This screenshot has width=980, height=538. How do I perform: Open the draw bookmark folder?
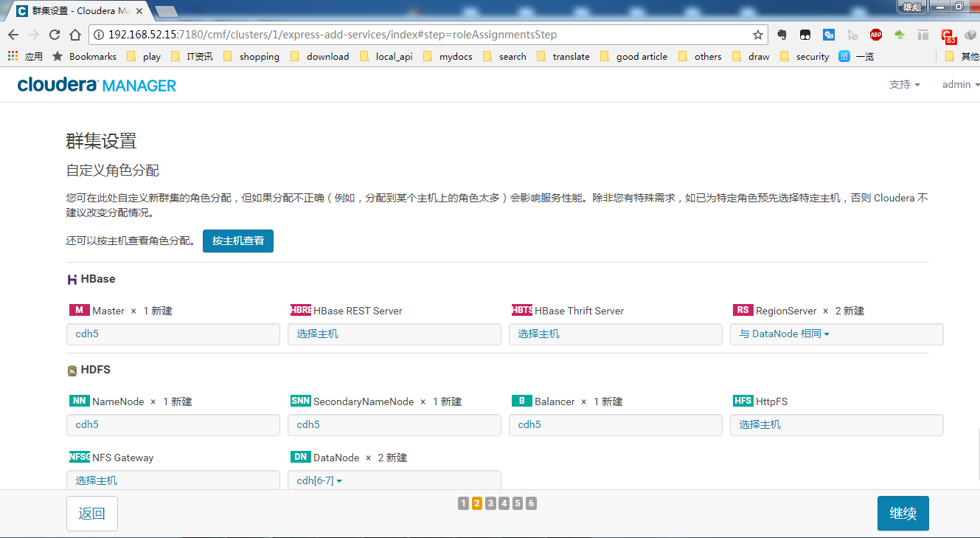[751, 56]
